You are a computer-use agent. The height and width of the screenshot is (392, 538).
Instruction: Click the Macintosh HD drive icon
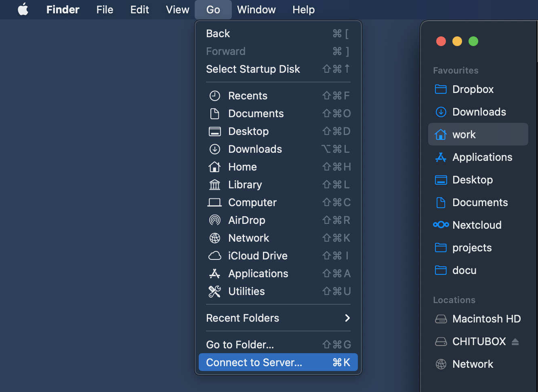[x=441, y=319]
